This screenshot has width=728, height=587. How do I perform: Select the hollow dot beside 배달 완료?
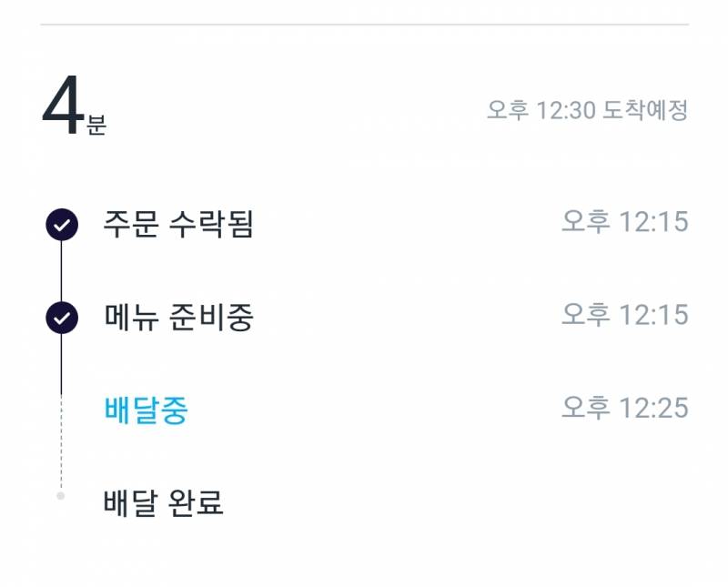60,494
